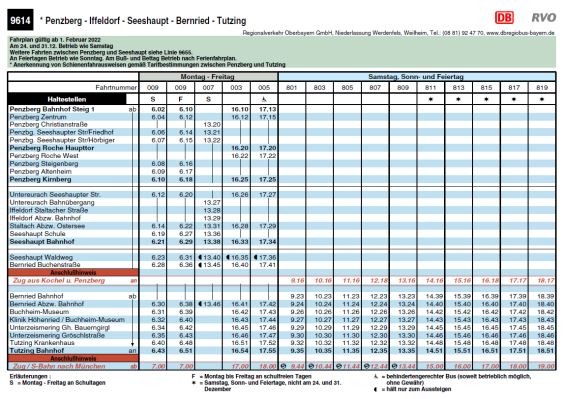Image resolution: width=564 pixels, height=399 pixels.
Task: Select the 'Zug aus Kochel u. Penzberg' row label
Action: (59, 281)
